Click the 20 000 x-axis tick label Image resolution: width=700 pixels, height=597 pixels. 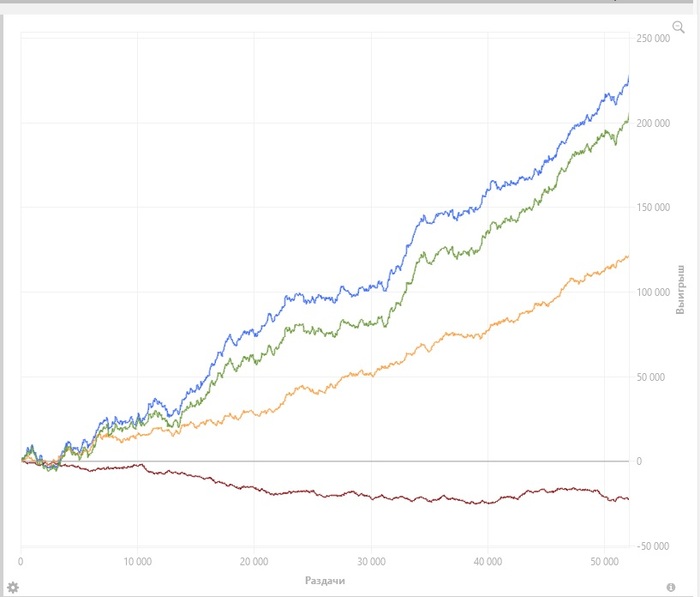254,561
